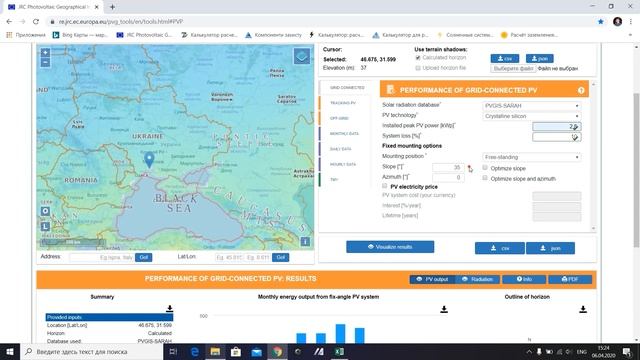This screenshot has height=360, width=640.
Task: Open results Info button
Action: [524, 279]
